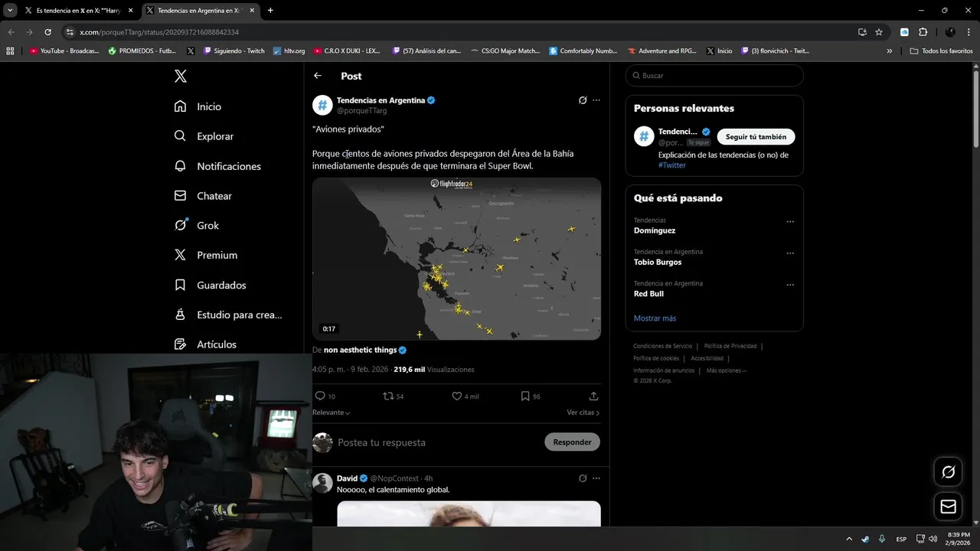Open the tab search dropdown arrow

(x=10, y=11)
